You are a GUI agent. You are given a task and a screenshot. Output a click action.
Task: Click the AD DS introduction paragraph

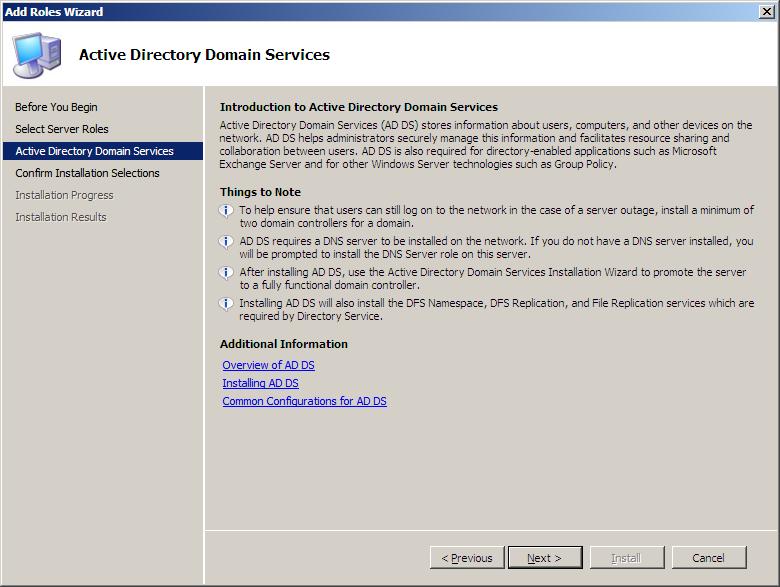point(486,144)
